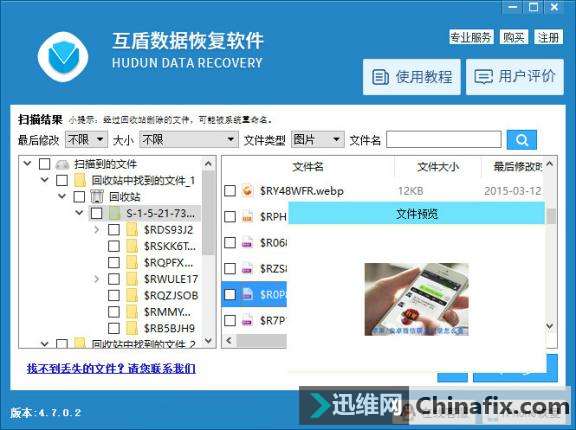Viewport: 576px width, 430px height.
Task: Expand the $RDS93J2 folder node
Action: [97, 230]
